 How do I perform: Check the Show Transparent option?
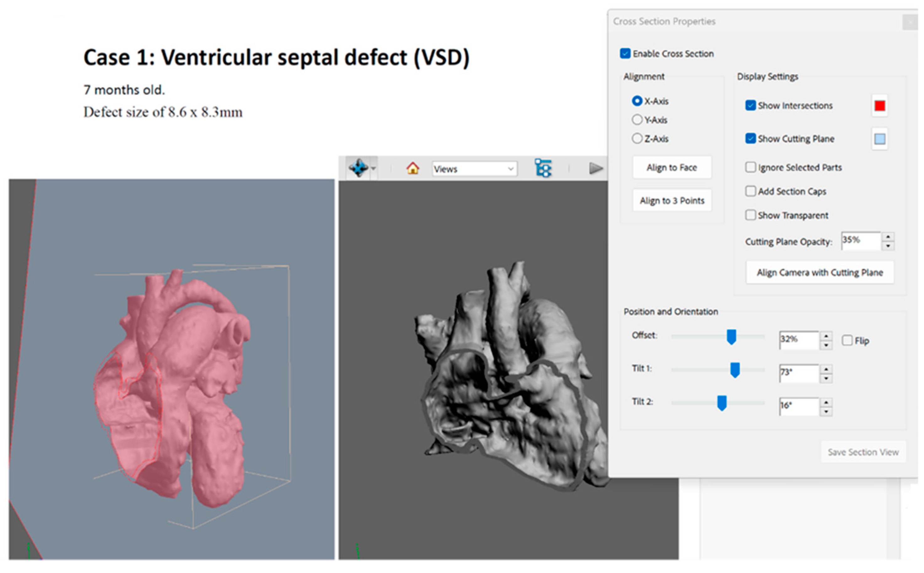[750, 215]
